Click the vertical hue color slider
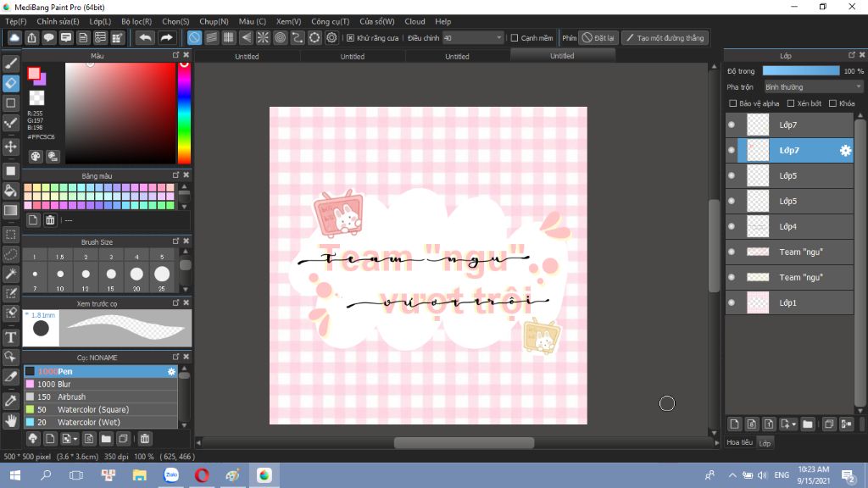 pyautogui.click(x=184, y=113)
